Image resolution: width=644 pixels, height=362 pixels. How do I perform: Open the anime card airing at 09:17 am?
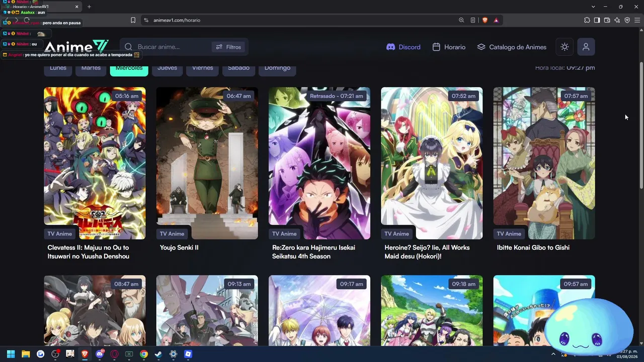point(319,310)
